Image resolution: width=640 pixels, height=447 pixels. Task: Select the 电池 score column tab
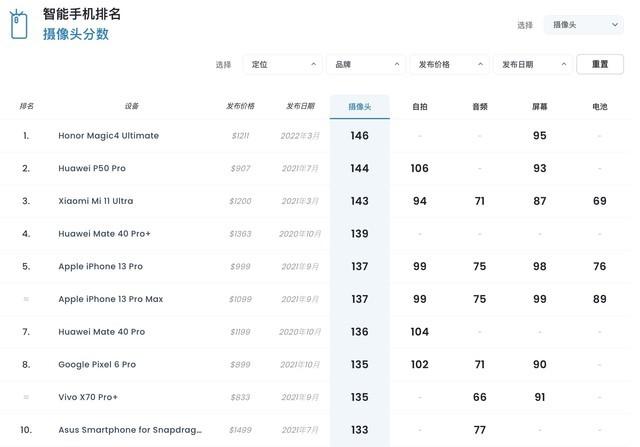click(x=600, y=107)
